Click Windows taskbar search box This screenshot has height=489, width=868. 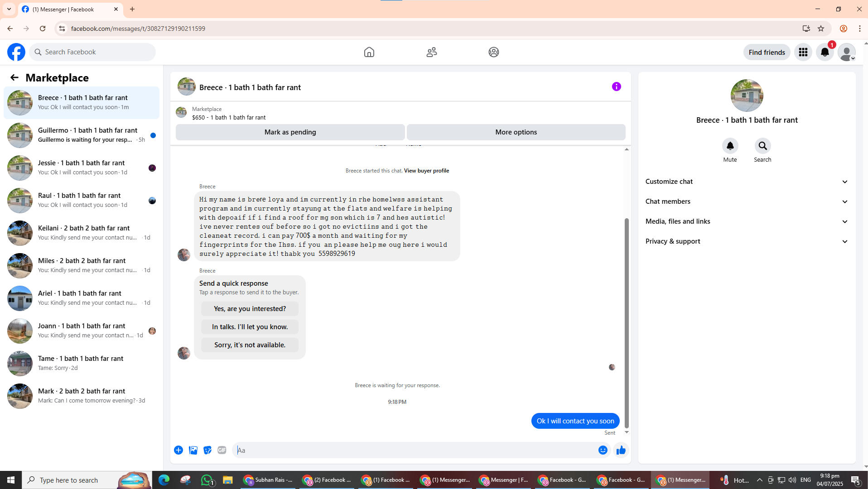pyautogui.click(x=87, y=480)
